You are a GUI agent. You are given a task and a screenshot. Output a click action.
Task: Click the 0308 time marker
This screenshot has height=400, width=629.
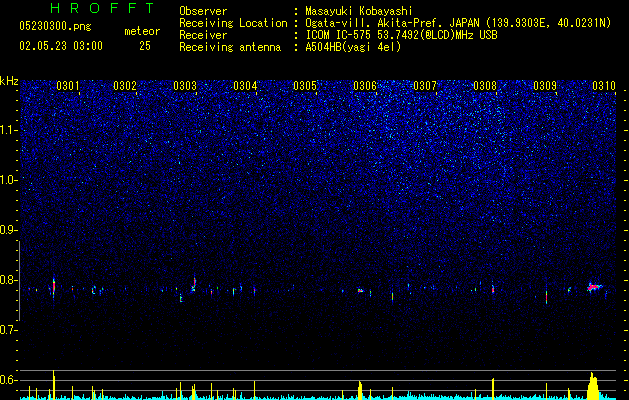485,86
